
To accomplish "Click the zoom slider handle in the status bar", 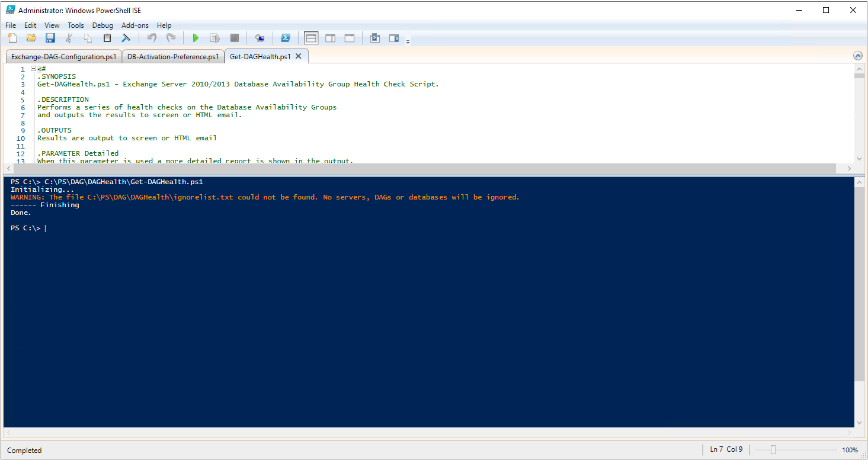I will point(773,450).
